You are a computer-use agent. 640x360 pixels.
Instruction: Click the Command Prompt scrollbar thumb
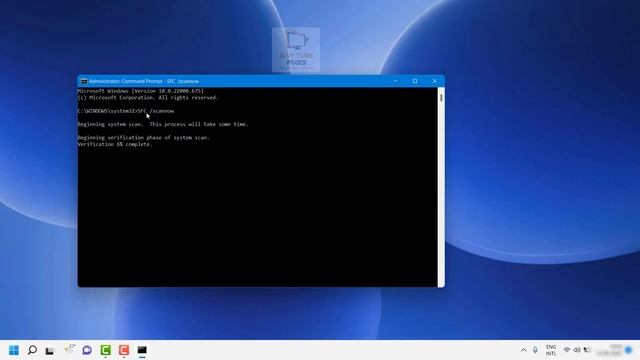click(441, 98)
